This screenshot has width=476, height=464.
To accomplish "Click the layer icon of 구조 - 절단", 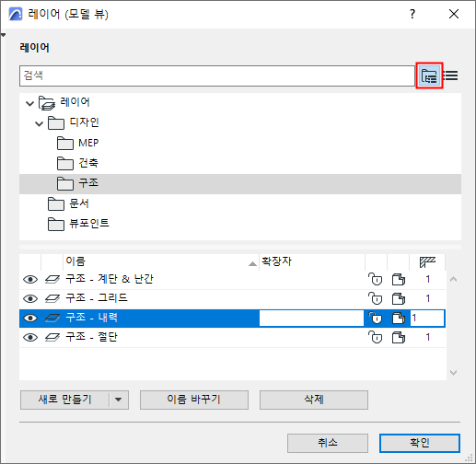I will (x=52, y=338).
